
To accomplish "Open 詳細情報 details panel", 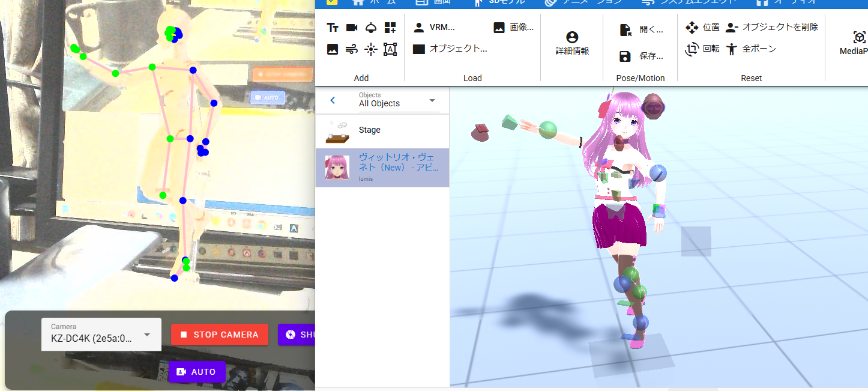I will pos(572,43).
